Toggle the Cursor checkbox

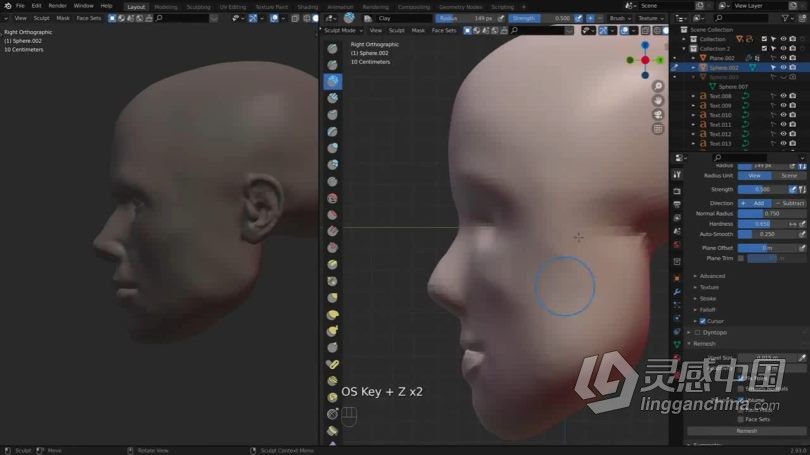tap(703, 321)
